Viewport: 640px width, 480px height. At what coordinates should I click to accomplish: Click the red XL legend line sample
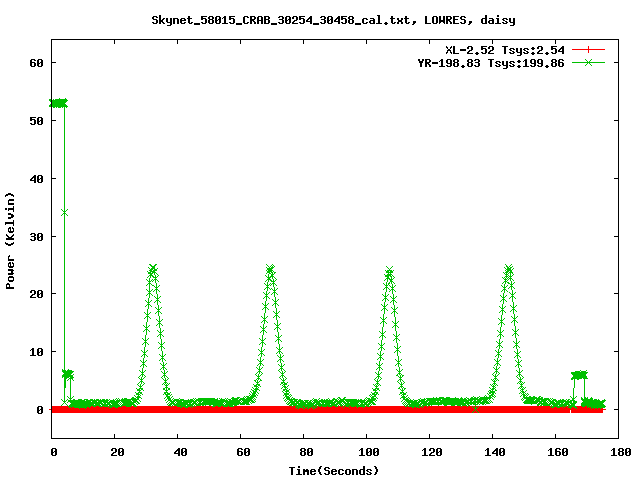coord(588,50)
